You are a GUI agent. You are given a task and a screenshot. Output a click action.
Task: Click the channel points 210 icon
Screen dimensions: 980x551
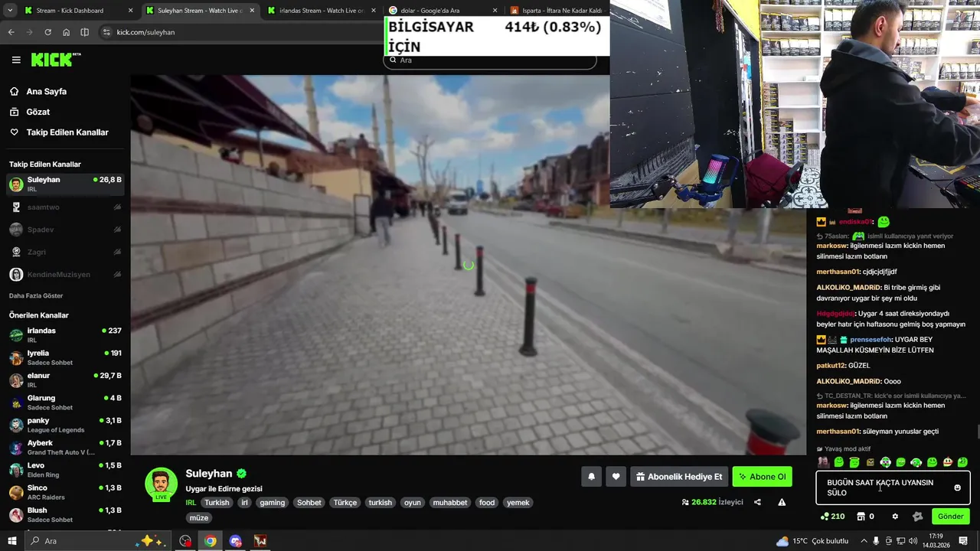point(832,517)
